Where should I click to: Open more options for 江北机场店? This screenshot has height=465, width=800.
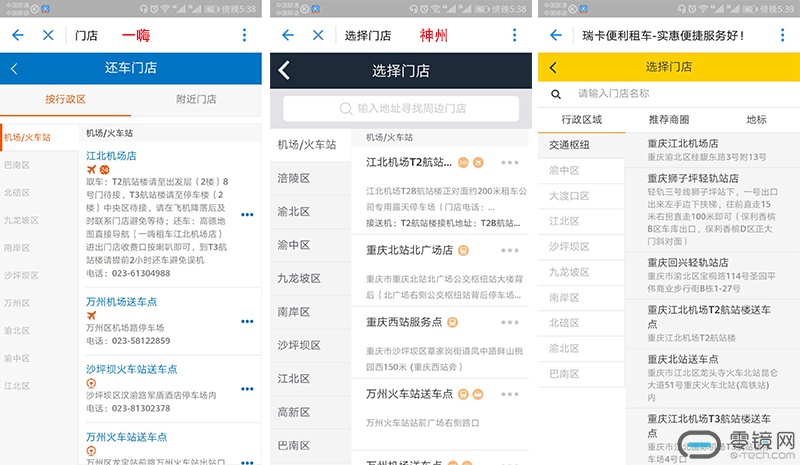pyautogui.click(x=247, y=214)
